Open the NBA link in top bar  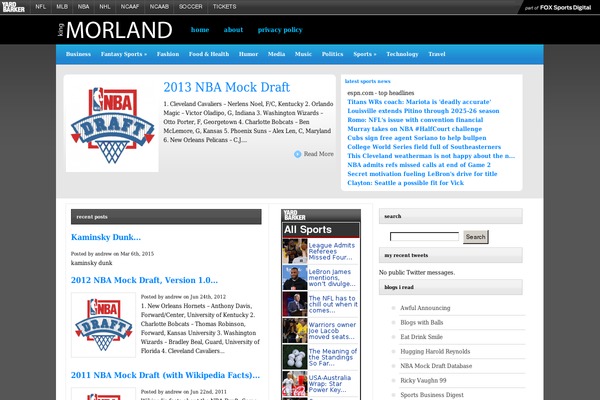(x=83, y=7)
